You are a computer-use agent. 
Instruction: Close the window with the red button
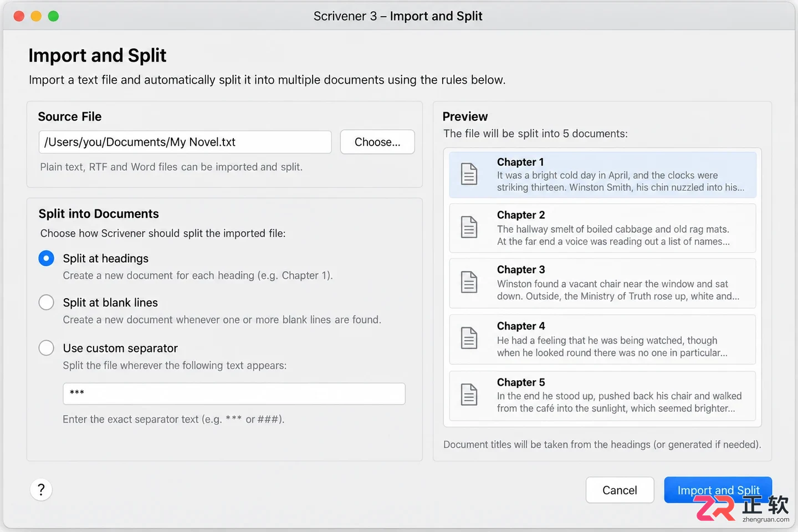[x=19, y=16]
